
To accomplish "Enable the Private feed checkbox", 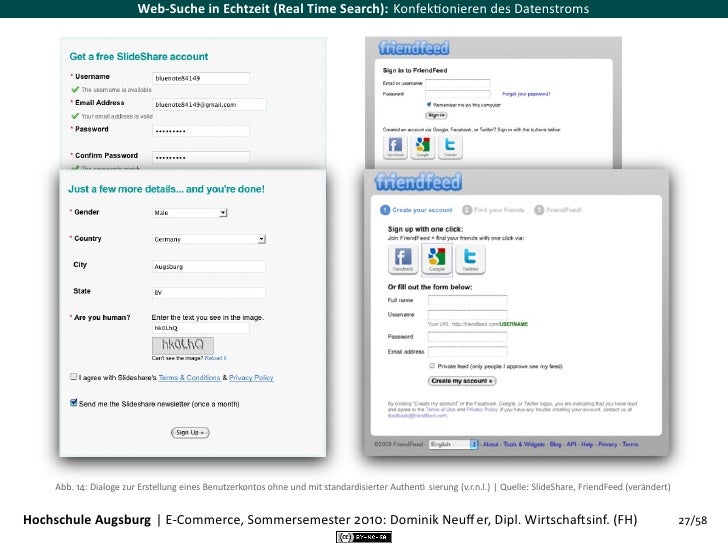I will coord(432,366).
